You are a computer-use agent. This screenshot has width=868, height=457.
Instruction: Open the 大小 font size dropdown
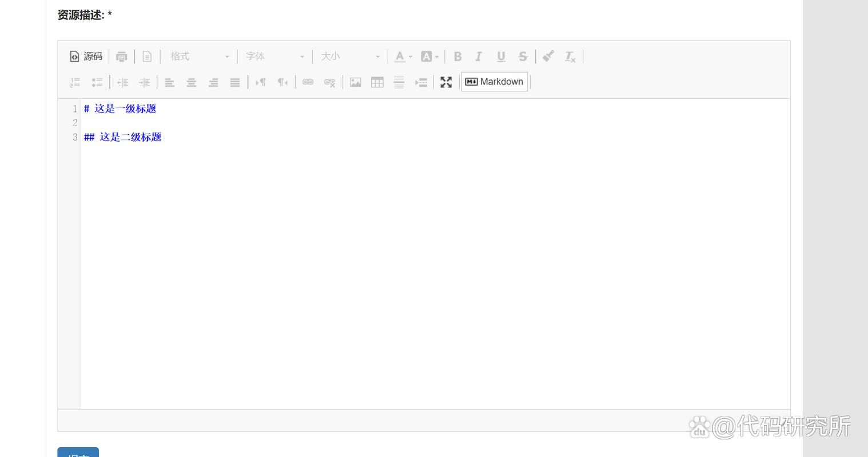click(350, 57)
